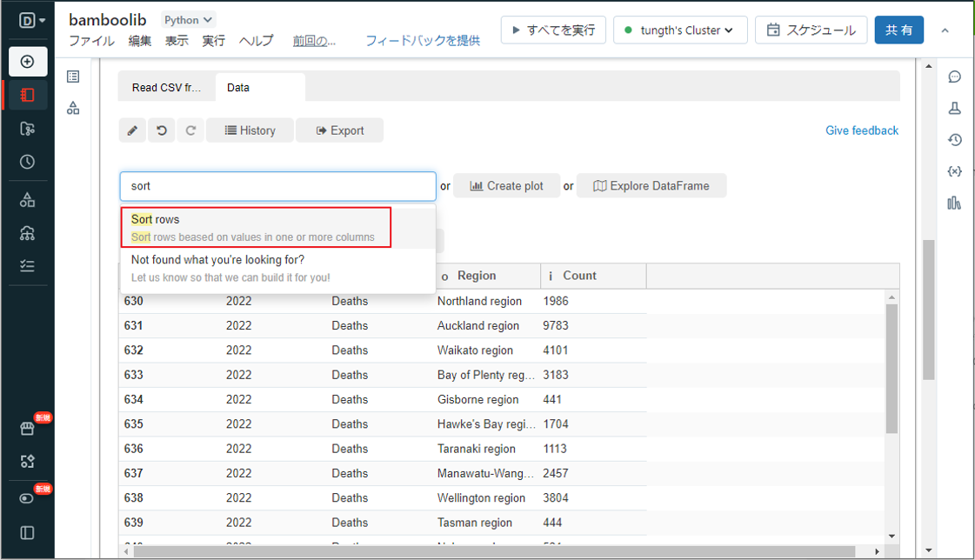Click the Export button

339,130
